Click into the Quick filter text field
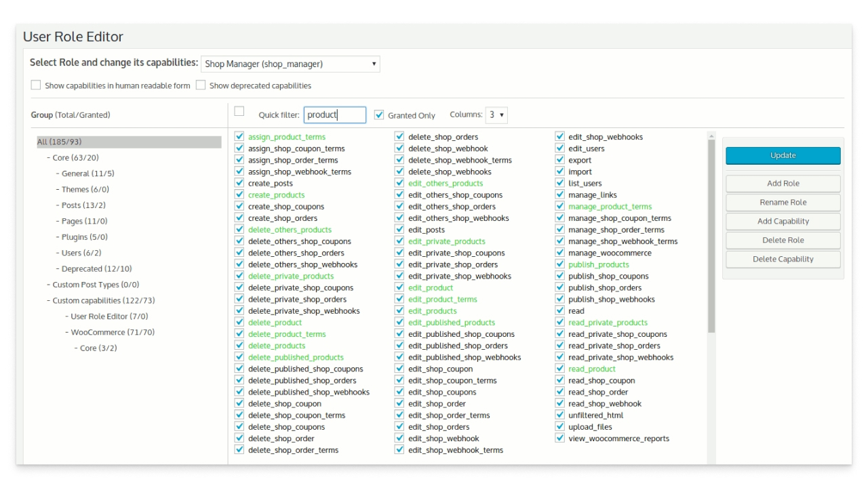The image size is (868, 488). click(x=334, y=115)
